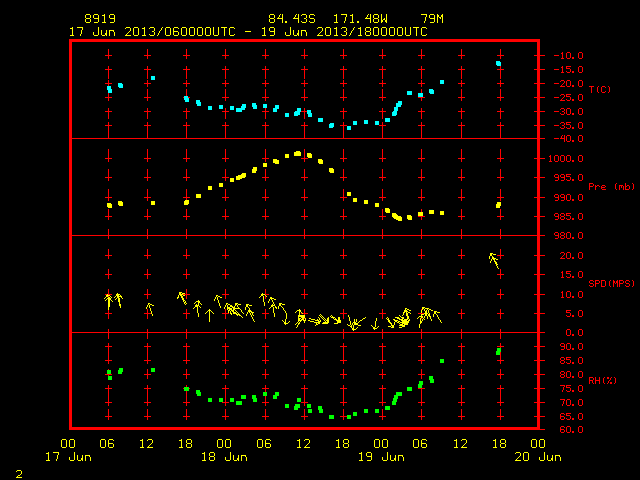Click the -40.0 temperature tick label
The image size is (640, 480).
[x=569, y=139]
